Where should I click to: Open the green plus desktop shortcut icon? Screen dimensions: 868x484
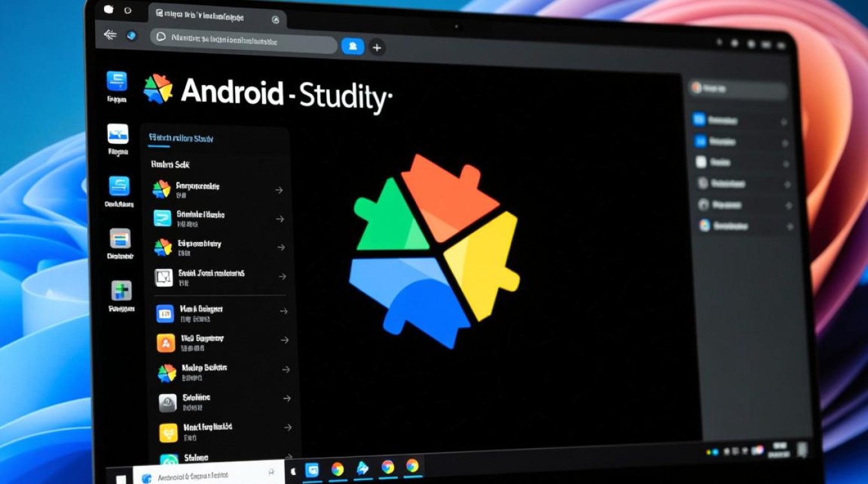click(121, 290)
